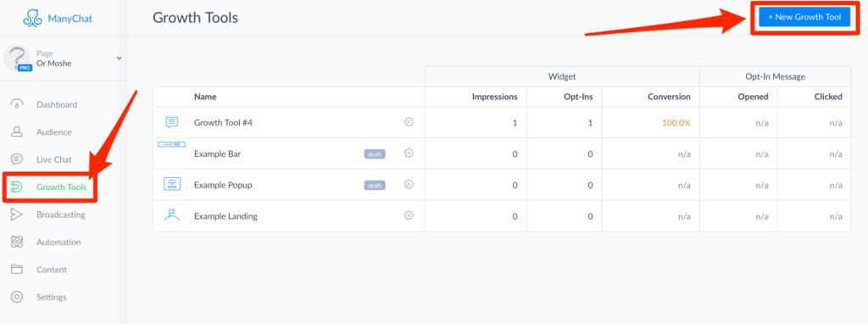Open the Live Chat bubble icon
The image size is (868, 324).
tap(17, 159)
